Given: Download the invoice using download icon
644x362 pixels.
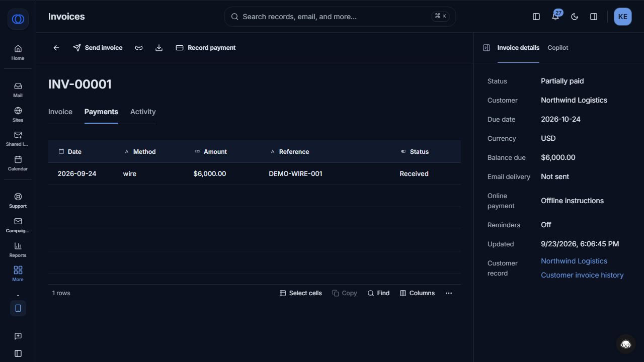Looking at the screenshot, I should pyautogui.click(x=159, y=48).
